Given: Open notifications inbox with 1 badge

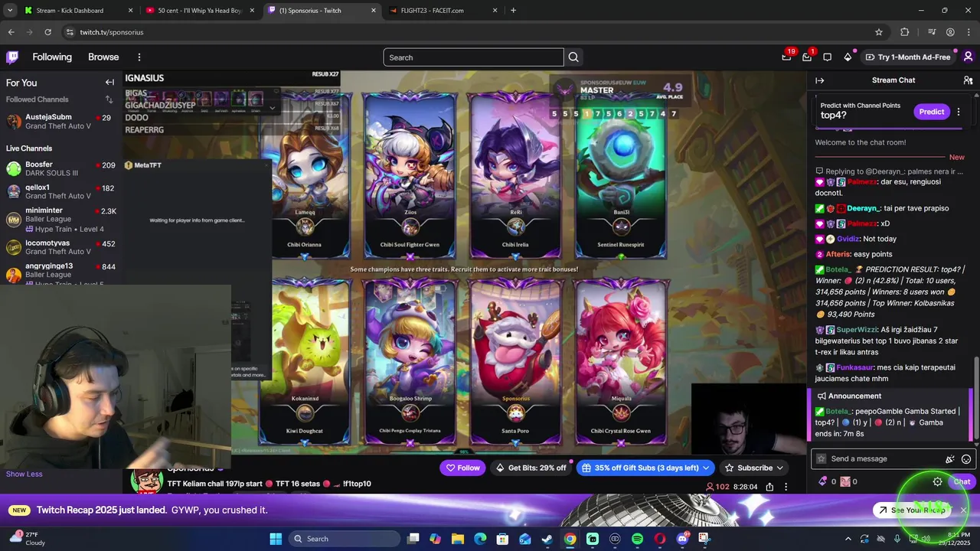Looking at the screenshot, I should point(807,57).
